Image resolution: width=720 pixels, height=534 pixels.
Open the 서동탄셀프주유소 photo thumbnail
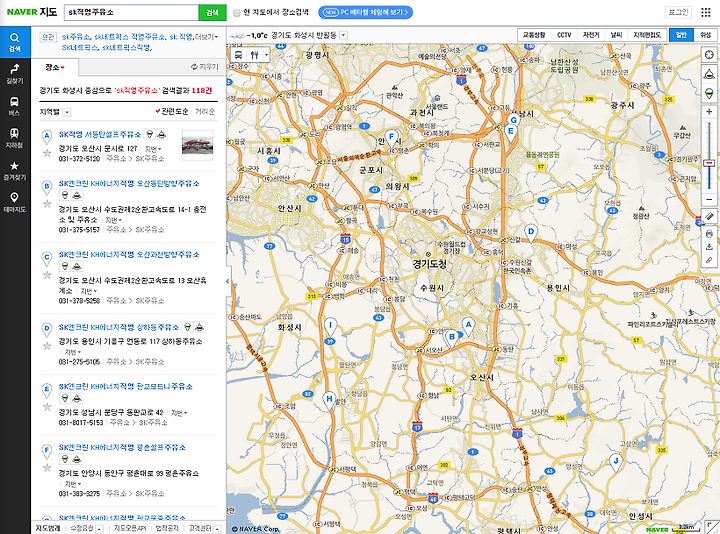[x=197, y=145]
